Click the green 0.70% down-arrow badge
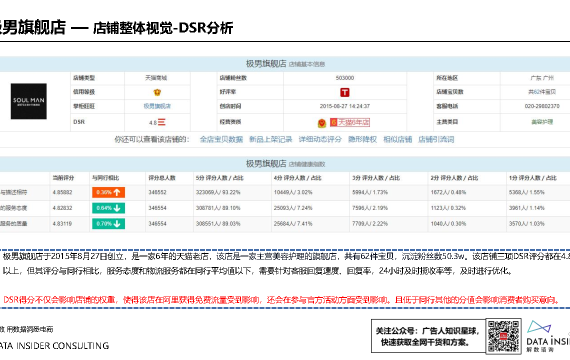This screenshot has width=570, height=360. (x=108, y=224)
